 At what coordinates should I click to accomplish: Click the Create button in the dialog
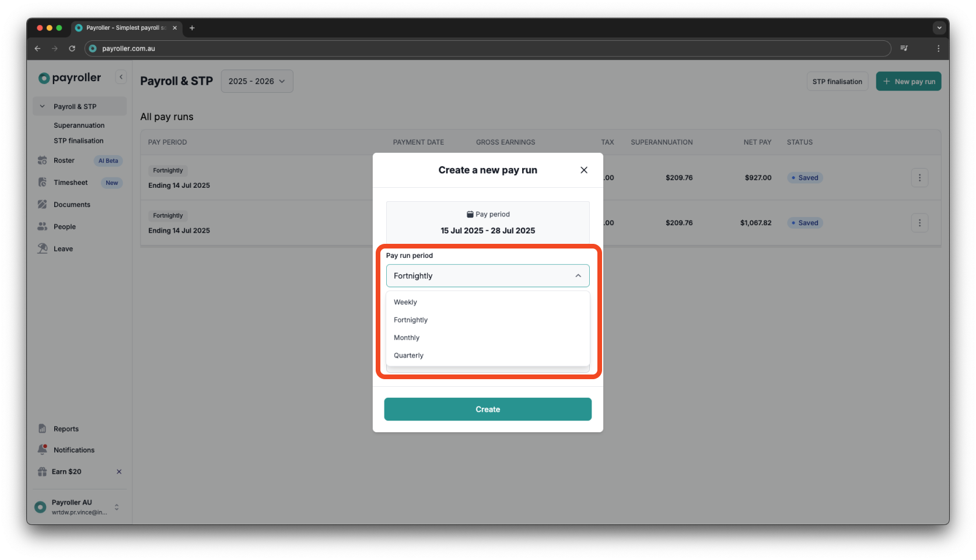[x=488, y=409]
